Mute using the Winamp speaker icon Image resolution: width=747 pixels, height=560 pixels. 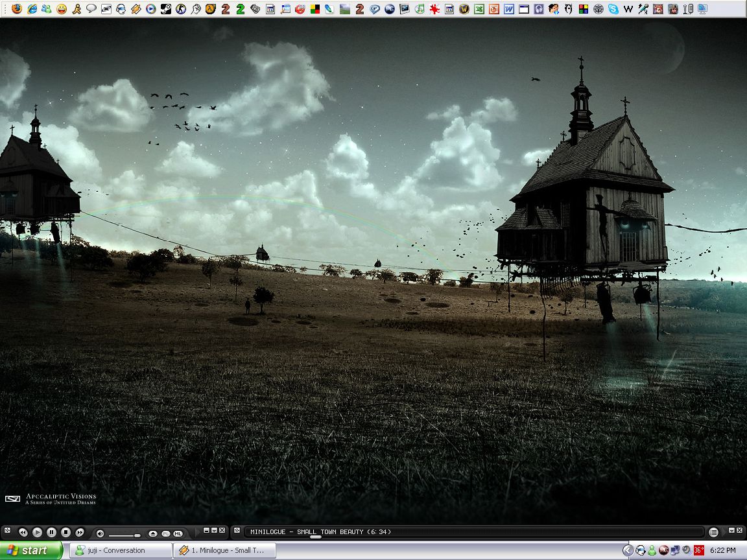[100, 533]
